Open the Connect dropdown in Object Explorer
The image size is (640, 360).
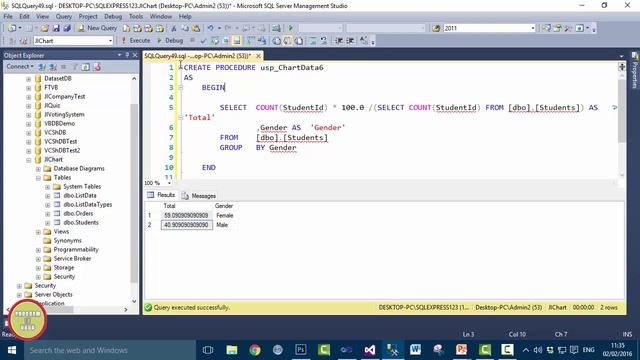coord(20,67)
